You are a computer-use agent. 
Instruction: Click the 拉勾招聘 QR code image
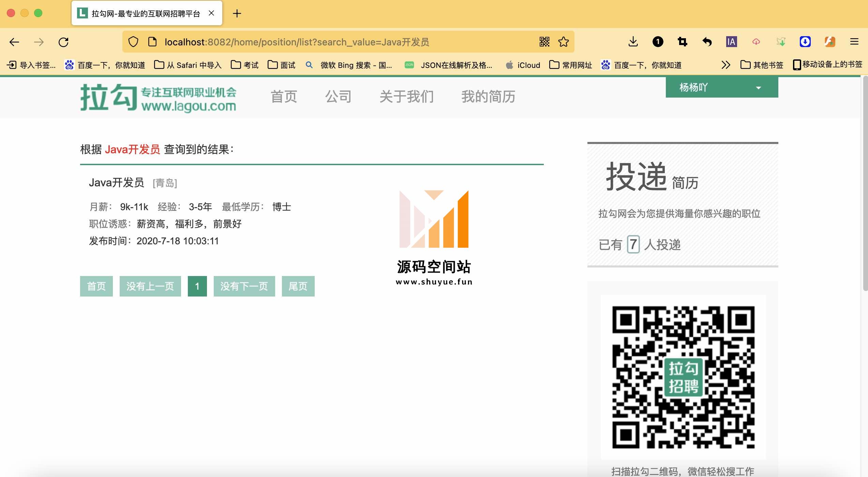683,377
